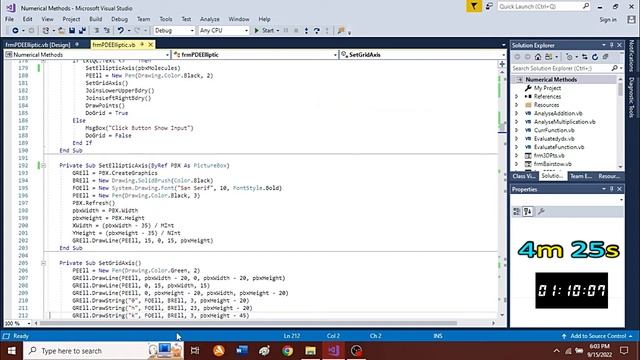Open Microsoft Word from the taskbar
640x360 pixels.
click(242, 351)
